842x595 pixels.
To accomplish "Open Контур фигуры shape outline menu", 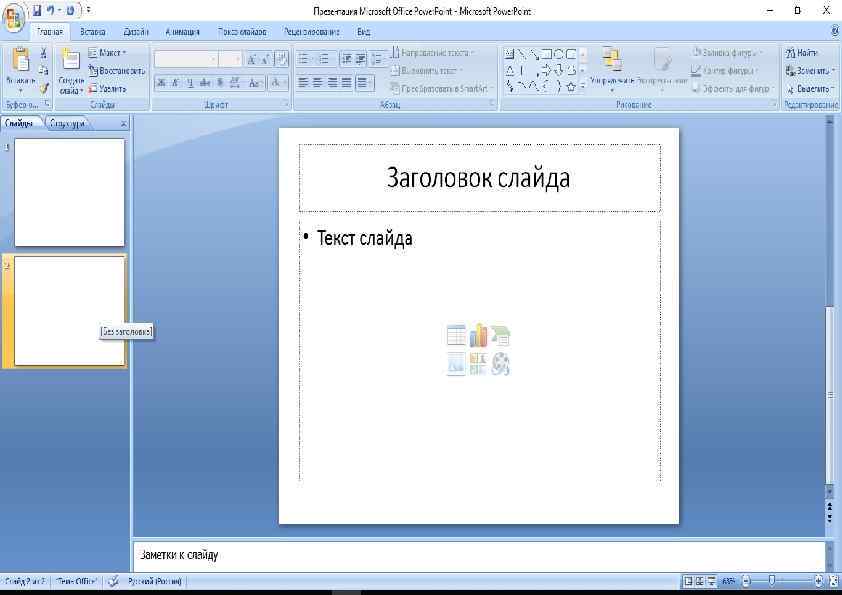I will pyautogui.click(x=724, y=70).
